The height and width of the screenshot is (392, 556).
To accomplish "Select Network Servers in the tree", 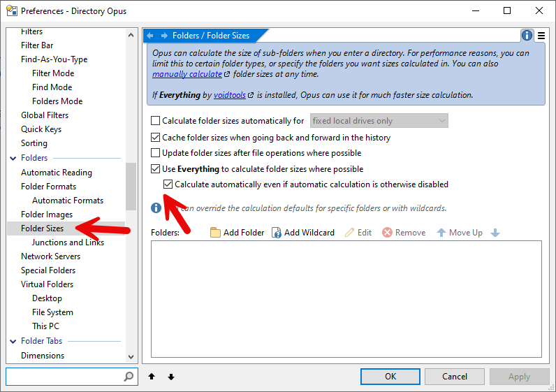I will [50, 256].
